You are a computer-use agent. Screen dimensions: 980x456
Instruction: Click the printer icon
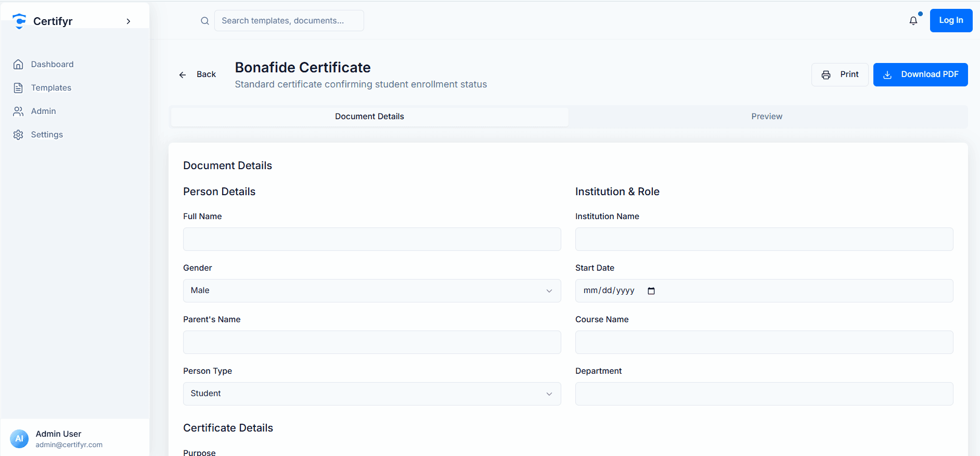tap(826, 75)
